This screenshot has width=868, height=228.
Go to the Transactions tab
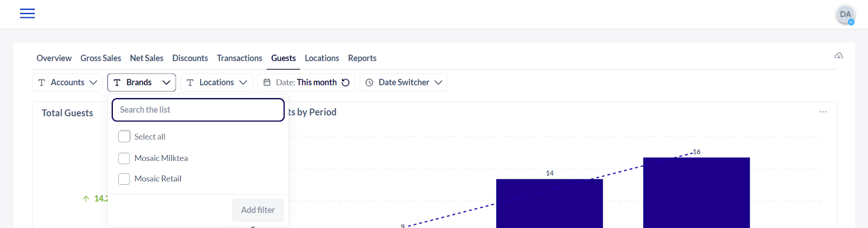tap(239, 58)
